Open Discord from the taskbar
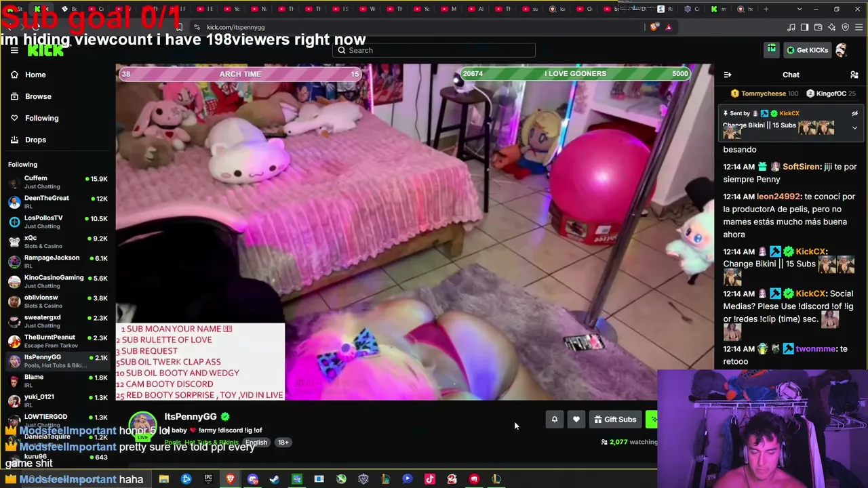The width and height of the screenshot is (868, 488). click(x=253, y=479)
